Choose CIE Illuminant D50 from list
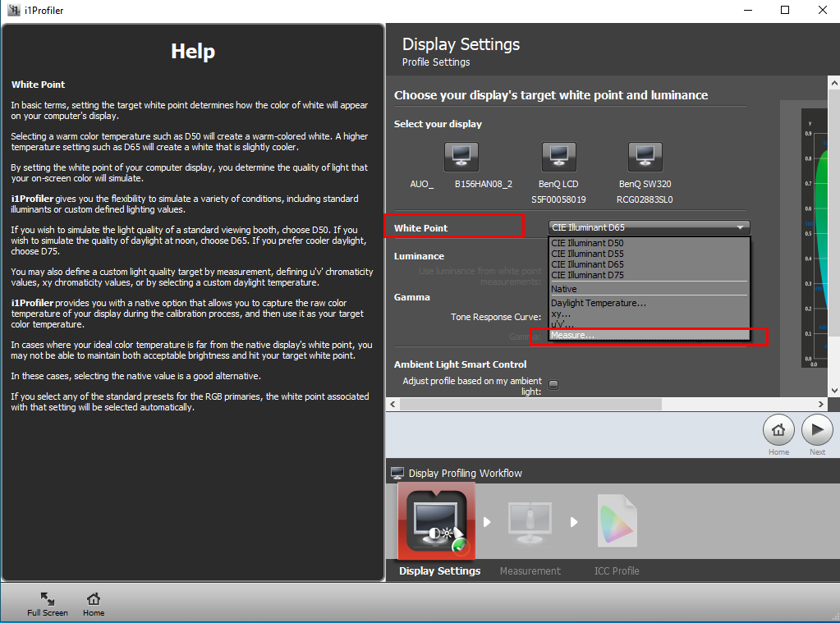This screenshot has width=840, height=623. pos(649,243)
